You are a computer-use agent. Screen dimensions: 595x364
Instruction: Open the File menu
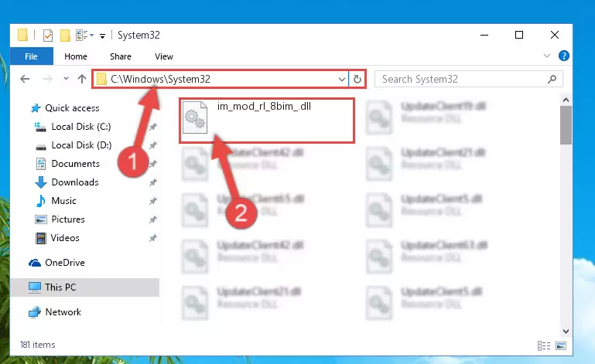click(32, 56)
